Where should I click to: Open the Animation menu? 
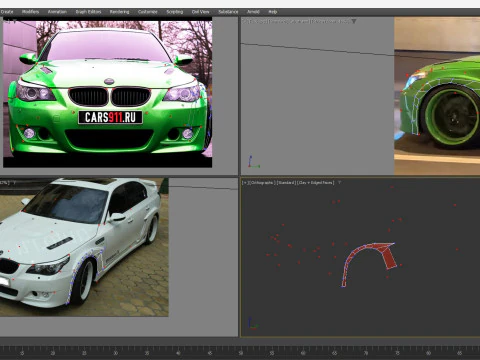tap(57, 12)
